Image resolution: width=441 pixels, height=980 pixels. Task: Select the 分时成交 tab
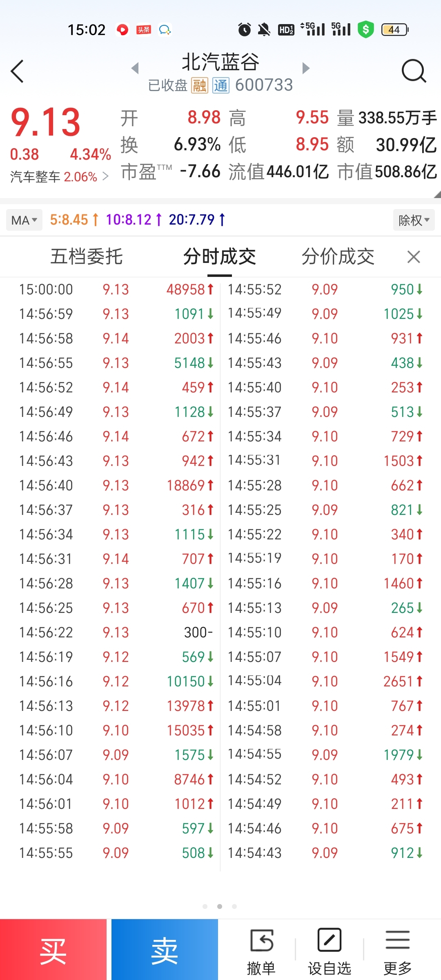(220, 257)
